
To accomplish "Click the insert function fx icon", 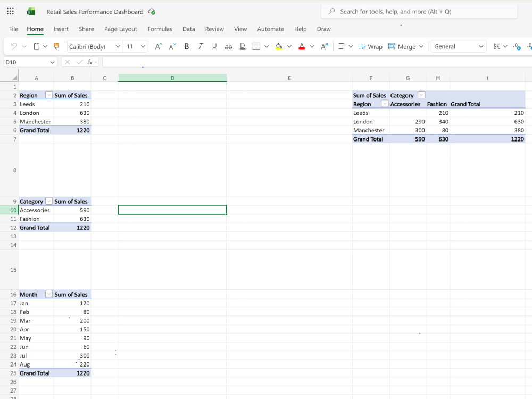I will (x=90, y=62).
